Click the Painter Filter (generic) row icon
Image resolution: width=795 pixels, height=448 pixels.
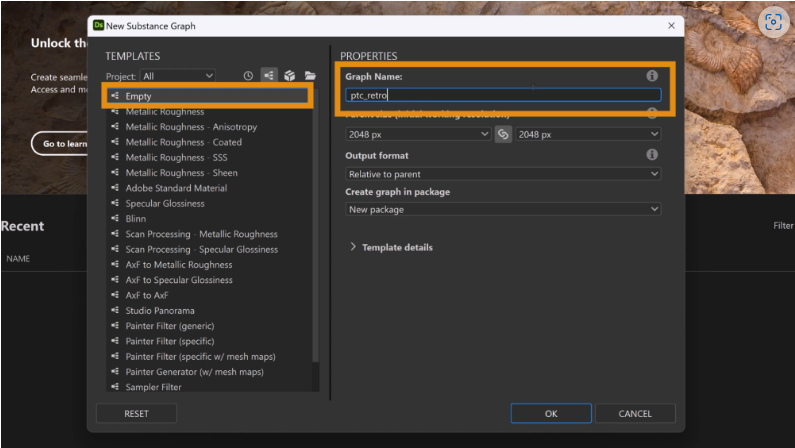pos(115,325)
